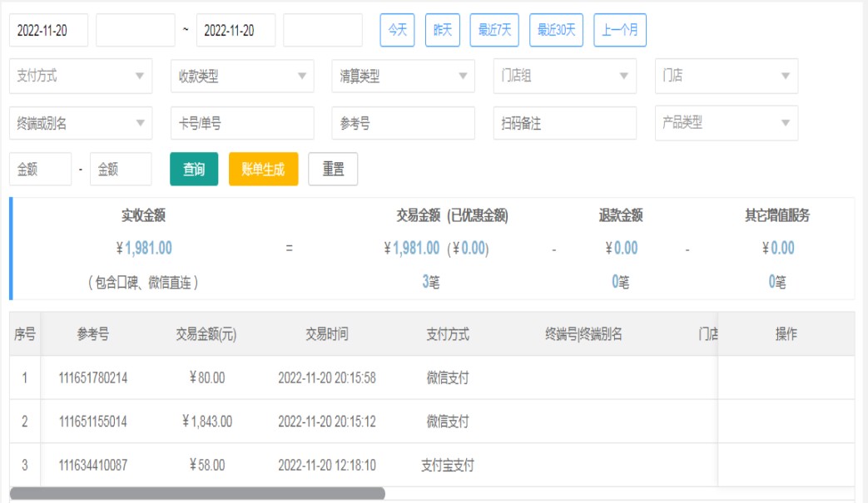Open the 支付方式 dropdown filter
The width and height of the screenshot is (868, 503).
81,76
